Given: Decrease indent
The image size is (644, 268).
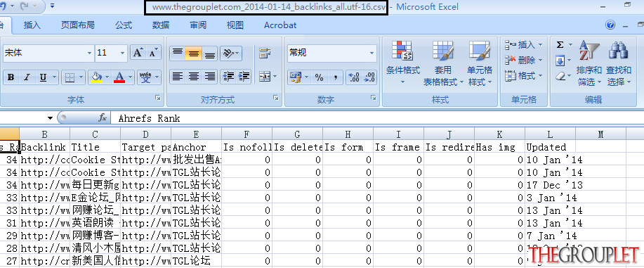Looking at the screenshot, I should click(228, 77).
